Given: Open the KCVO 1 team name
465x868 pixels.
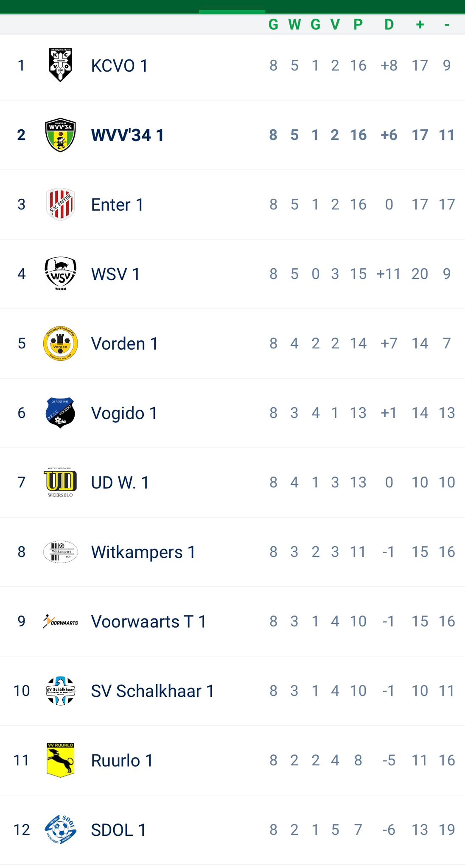Looking at the screenshot, I should click(119, 66).
